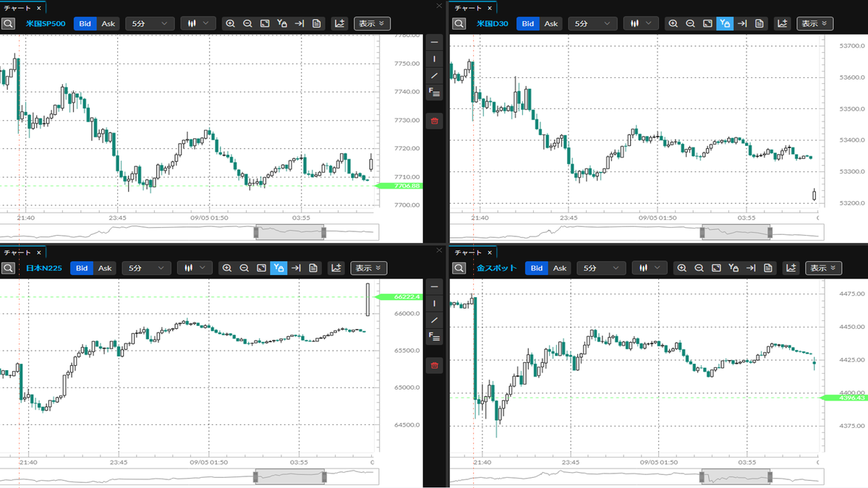Disable Y-axis lock on 日本N225 chart

(x=278, y=268)
